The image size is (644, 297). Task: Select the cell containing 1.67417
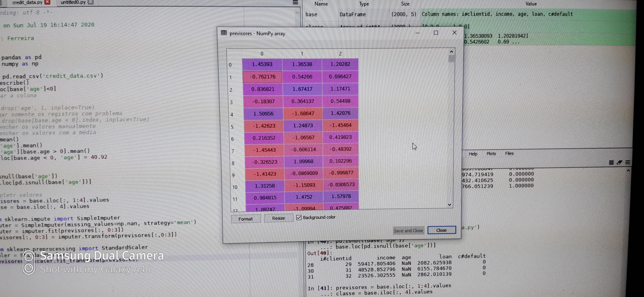click(302, 89)
